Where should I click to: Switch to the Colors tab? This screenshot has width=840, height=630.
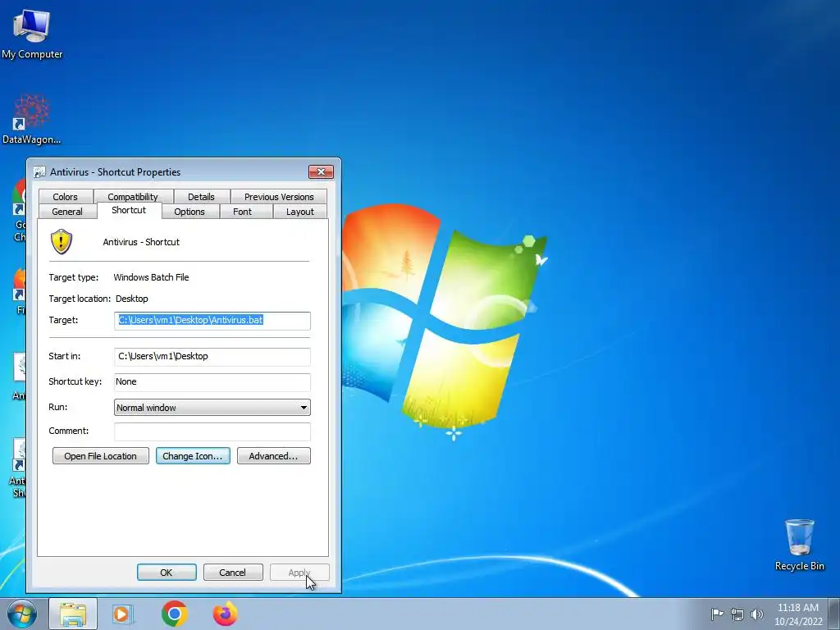pyautogui.click(x=66, y=197)
